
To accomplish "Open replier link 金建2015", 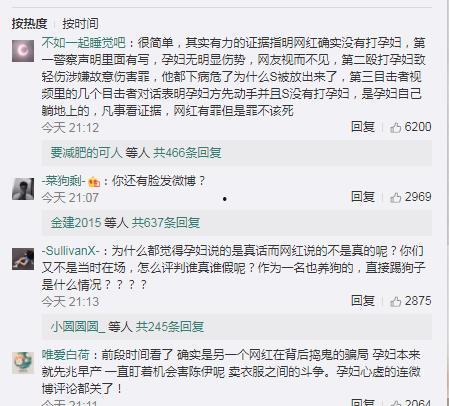I will point(76,223).
